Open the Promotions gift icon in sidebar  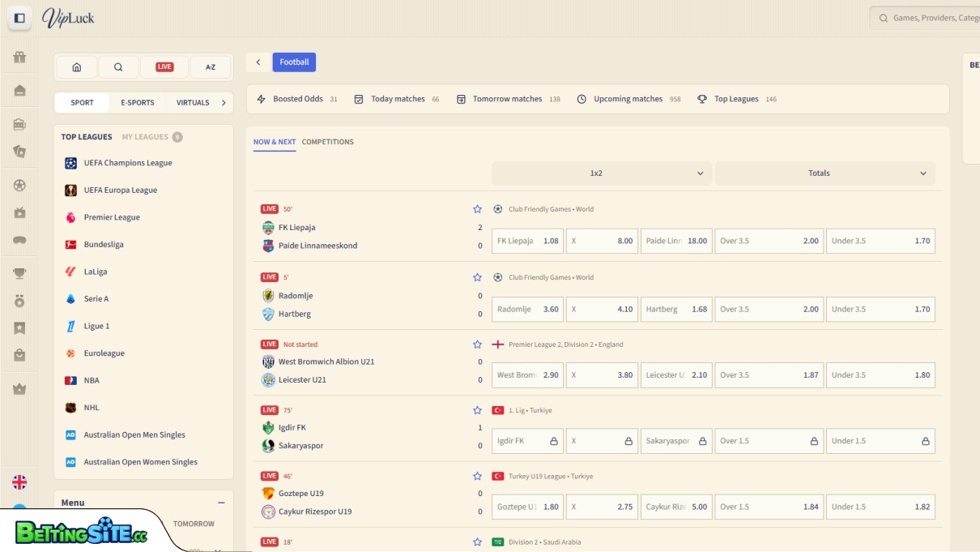click(19, 57)
